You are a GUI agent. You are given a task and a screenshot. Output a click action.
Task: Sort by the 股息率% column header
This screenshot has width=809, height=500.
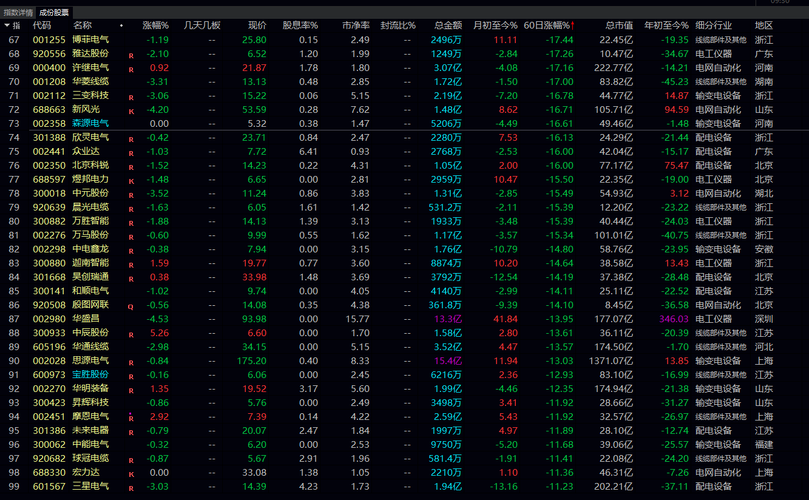pyautogui.click(x=300, y=25)
